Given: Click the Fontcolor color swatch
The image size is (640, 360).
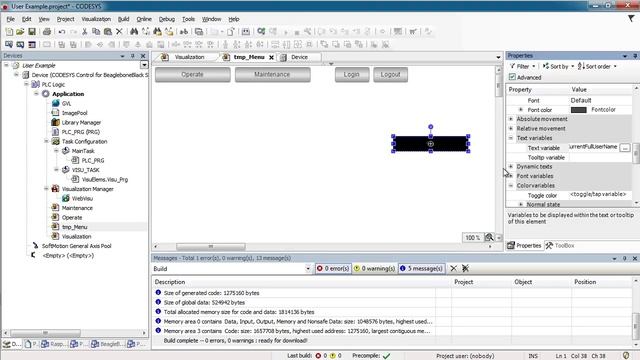Looking at the screenshot, I should 578,110.
